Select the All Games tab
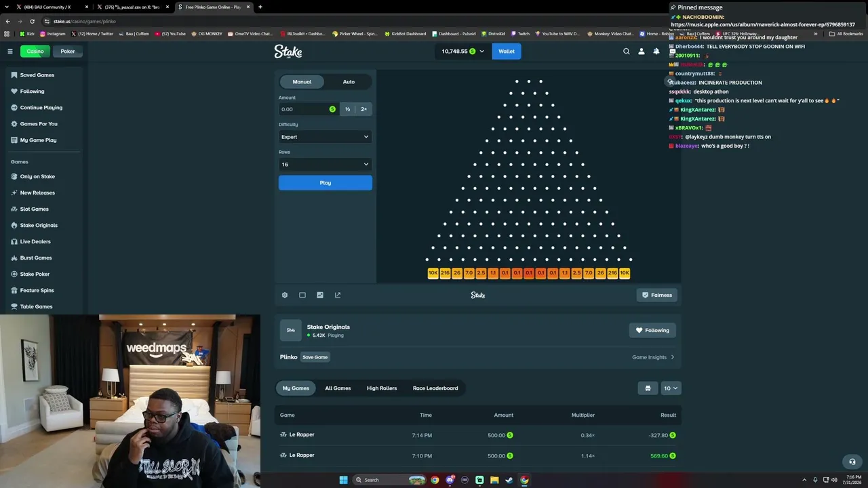 pos(338,388)
